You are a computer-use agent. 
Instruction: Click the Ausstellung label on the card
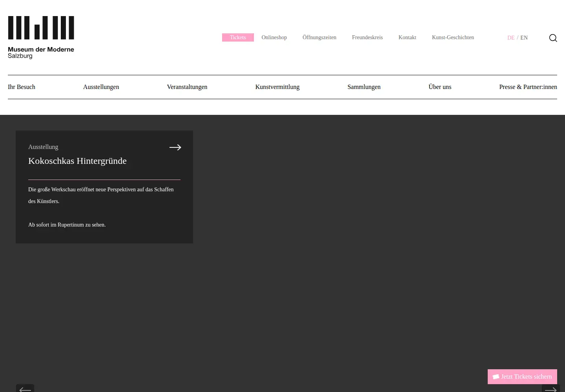[x=43, y=147]
